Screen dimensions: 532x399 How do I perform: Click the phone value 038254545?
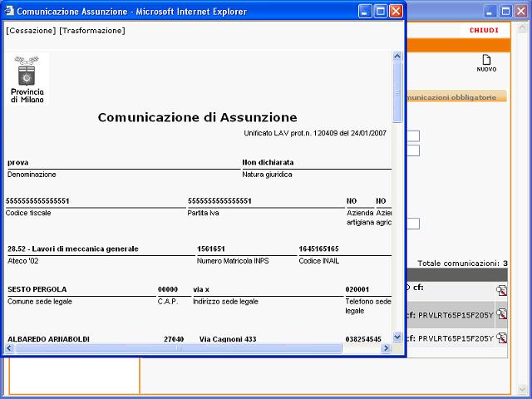pyautogui.click(x=363, y=339)
